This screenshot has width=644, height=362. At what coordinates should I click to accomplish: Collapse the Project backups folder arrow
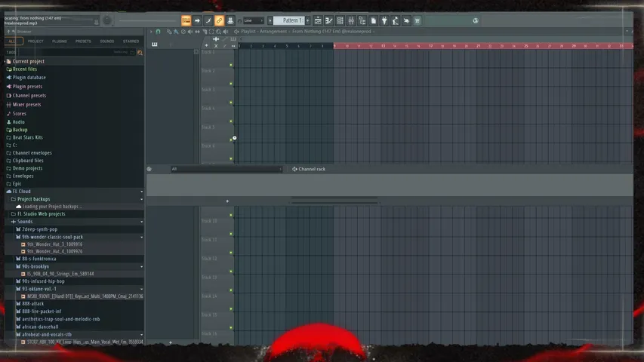point(142,199)
